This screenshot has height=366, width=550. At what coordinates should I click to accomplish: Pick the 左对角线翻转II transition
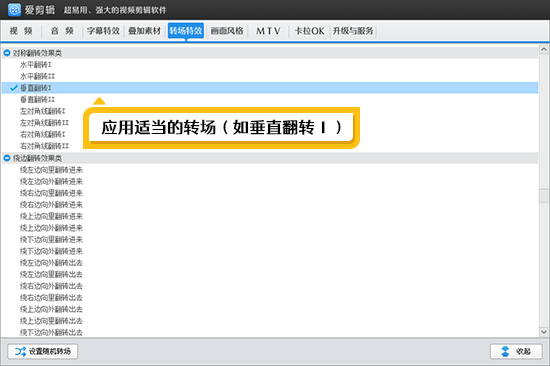(x=44, y=123)
